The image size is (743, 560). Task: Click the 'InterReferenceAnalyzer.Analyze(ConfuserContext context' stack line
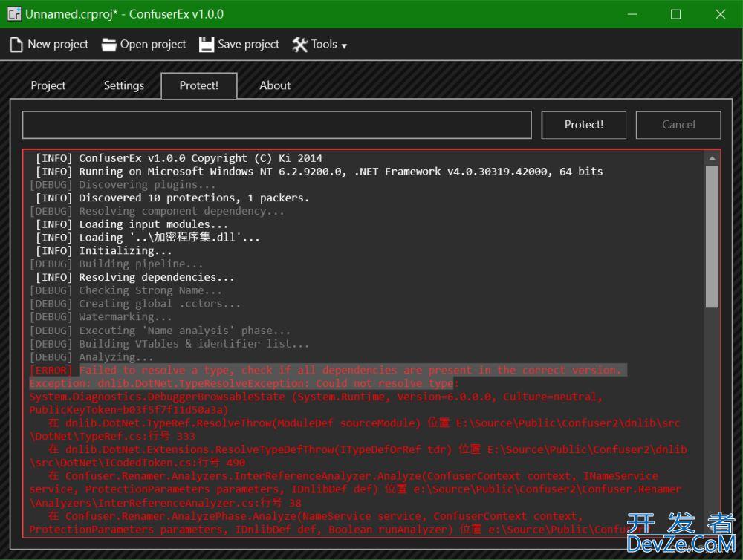[353, 476]
